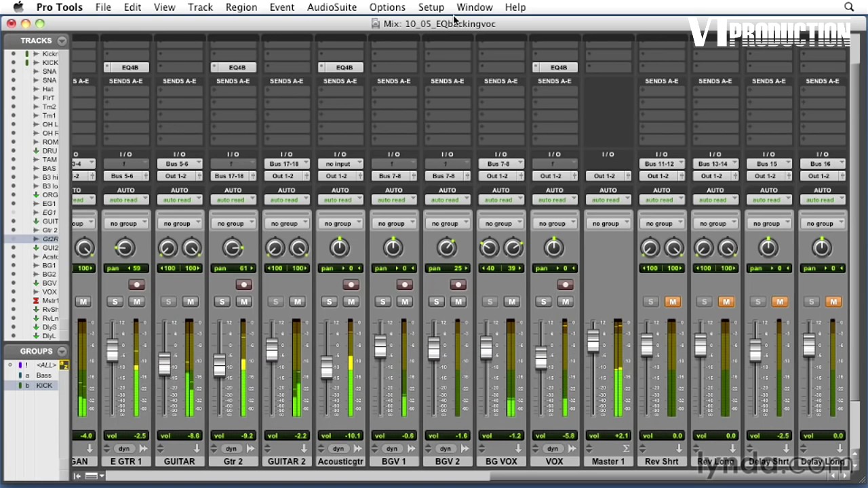Click the left pan knob on BG VOX
Viewport: 868px width, 488px height.
click(489, 248)
